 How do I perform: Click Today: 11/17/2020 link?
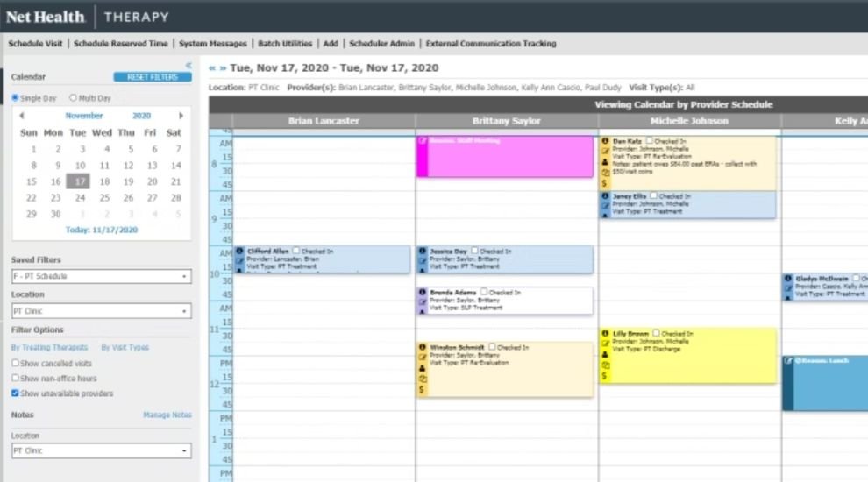click(x=102, y=230)
